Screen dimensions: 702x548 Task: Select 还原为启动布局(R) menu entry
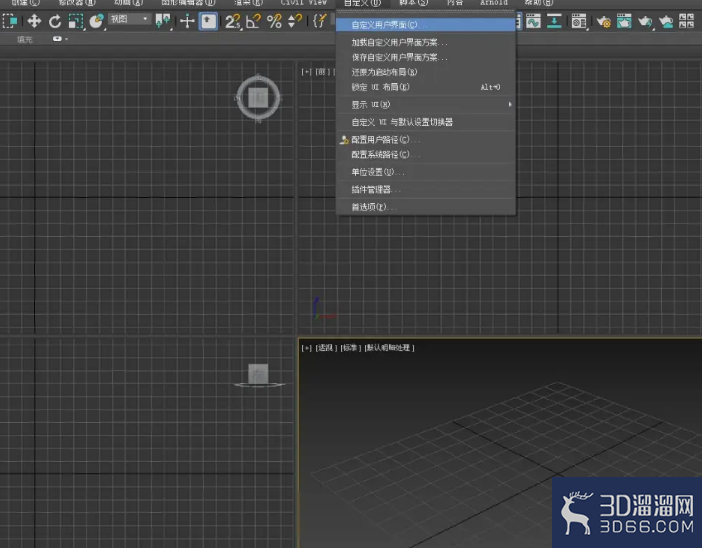(426, 72)
